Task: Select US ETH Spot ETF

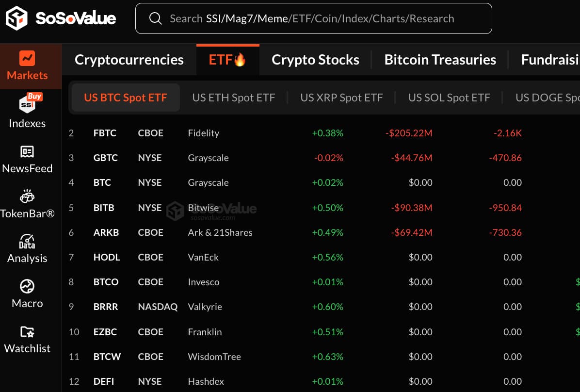Action: coord(233,97)
